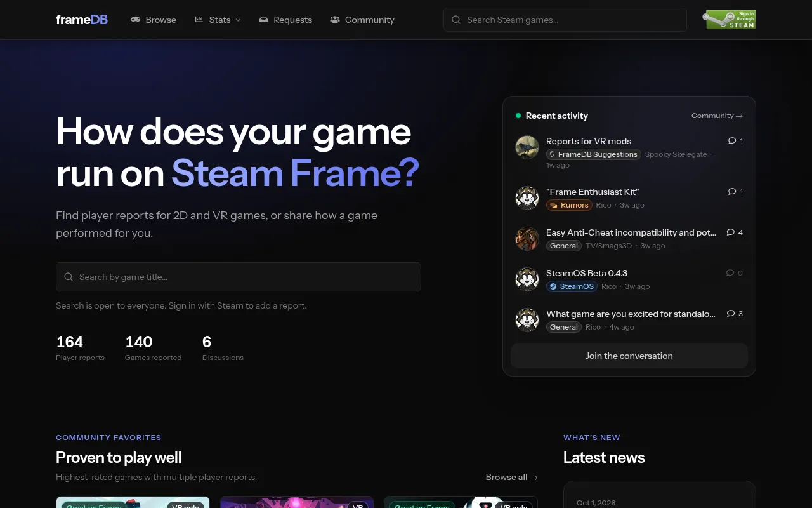812x508 pixels.
Task: Focus the Search by game title field
Action: tap(239, 277)
